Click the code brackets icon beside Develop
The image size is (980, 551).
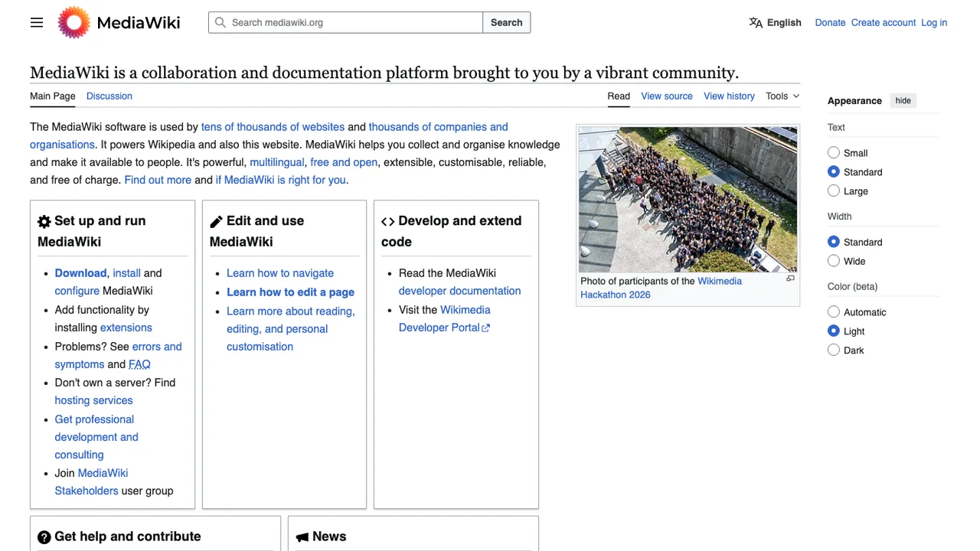point(388,222)
